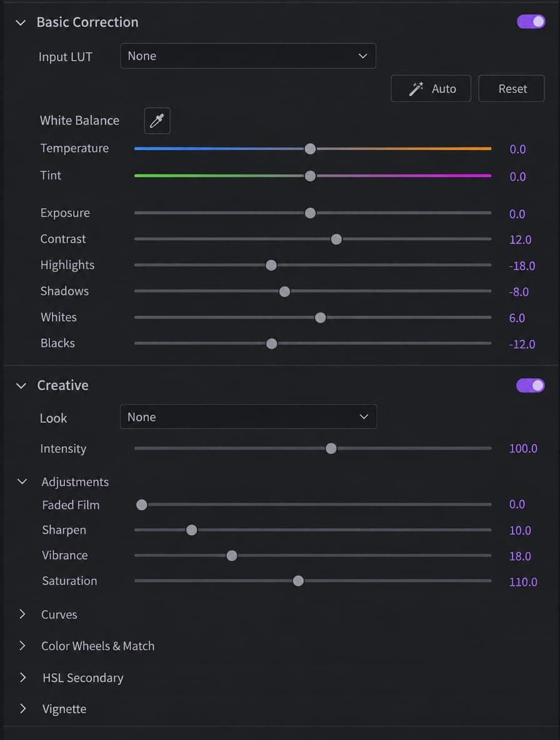This screenshot has width=560, height=740.
Task: Click the Auto magic wand button
Action: 431,89
